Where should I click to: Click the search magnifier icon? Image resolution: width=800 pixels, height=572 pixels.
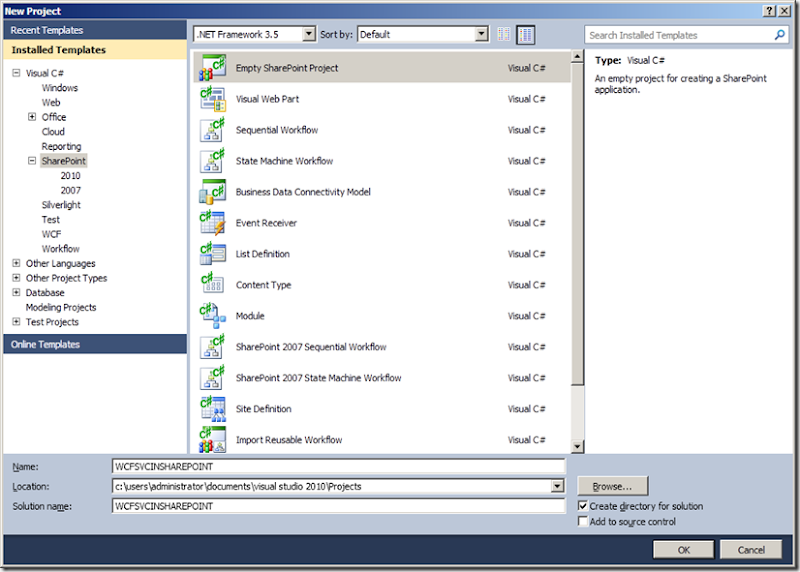coord(780,35)
